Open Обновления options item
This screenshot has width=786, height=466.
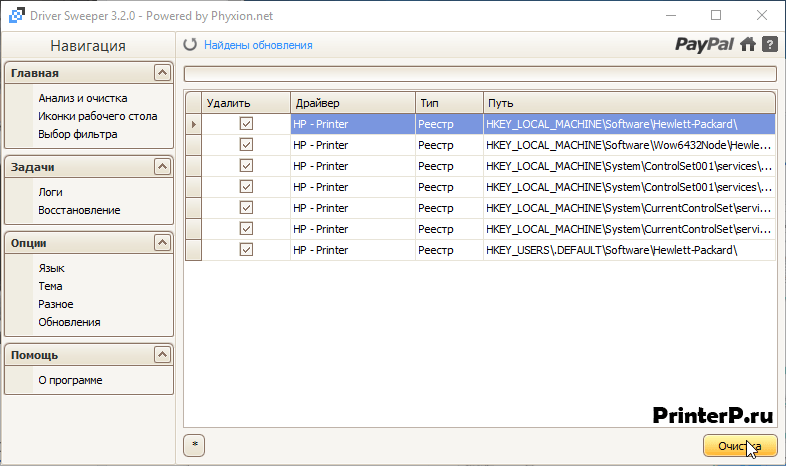point(69,322)
